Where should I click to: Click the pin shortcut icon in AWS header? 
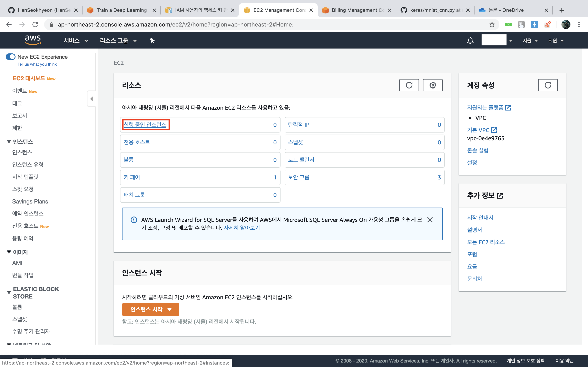tap(152, 41)
